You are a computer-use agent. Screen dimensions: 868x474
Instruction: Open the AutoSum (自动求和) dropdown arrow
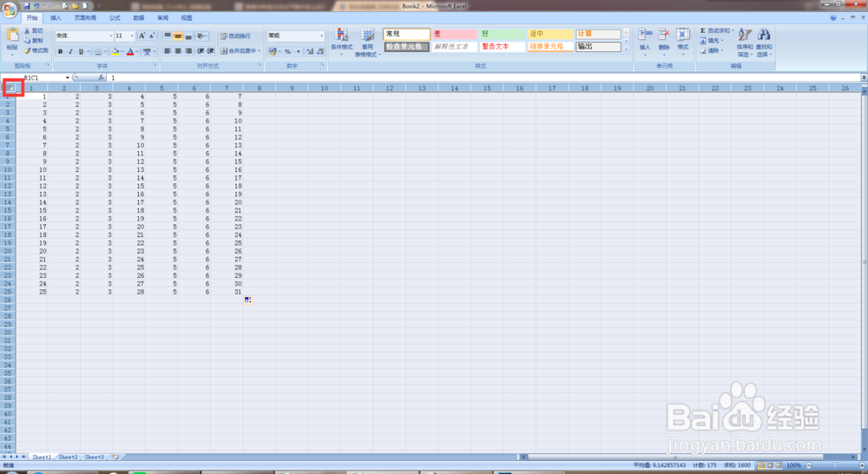[x=733, y=31]
